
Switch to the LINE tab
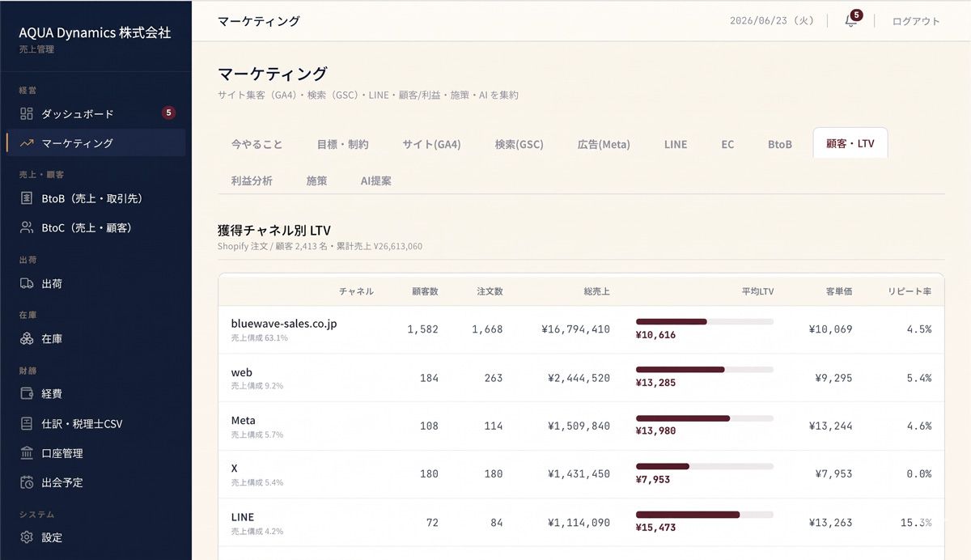[x=676, y=144]
